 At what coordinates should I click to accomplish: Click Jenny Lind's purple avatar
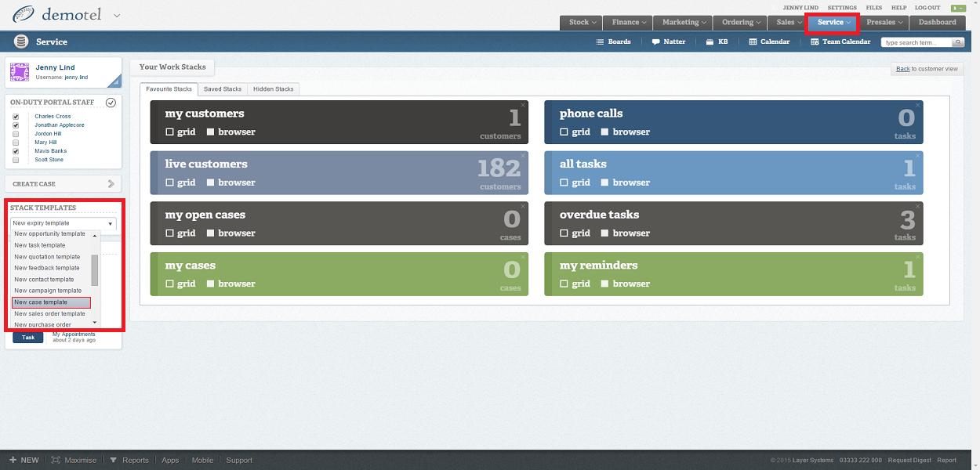click(20, 72)
